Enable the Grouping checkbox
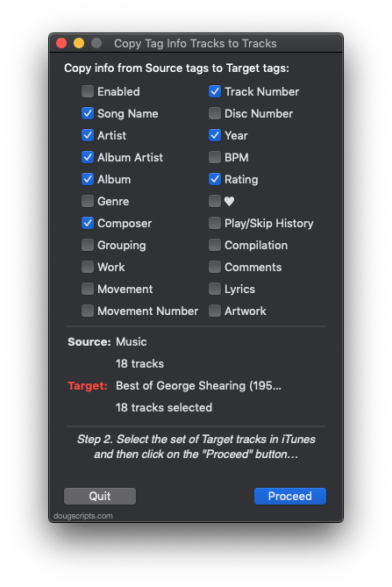The width and height of the screenshot is (392, 587). coord(88,245)
